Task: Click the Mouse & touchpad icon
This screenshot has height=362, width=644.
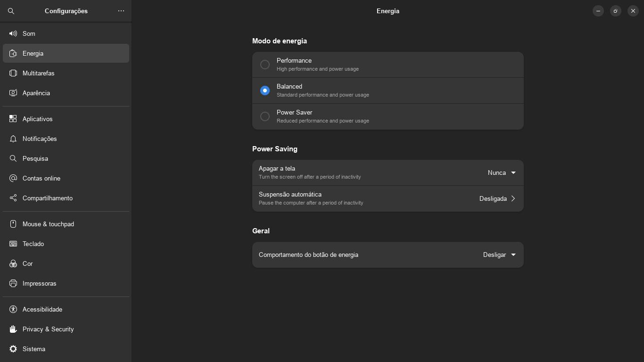Action: point(13,224)
